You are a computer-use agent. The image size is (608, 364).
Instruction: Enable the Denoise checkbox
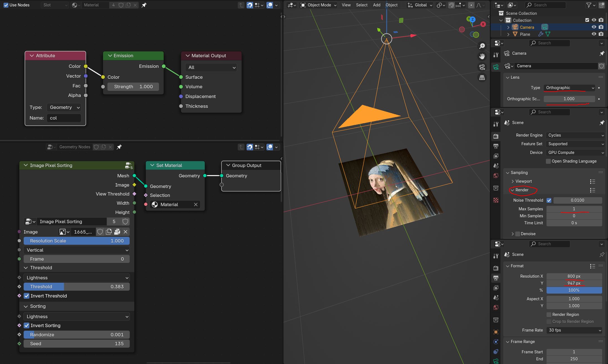pyautogui.click(x=518, y=234)
